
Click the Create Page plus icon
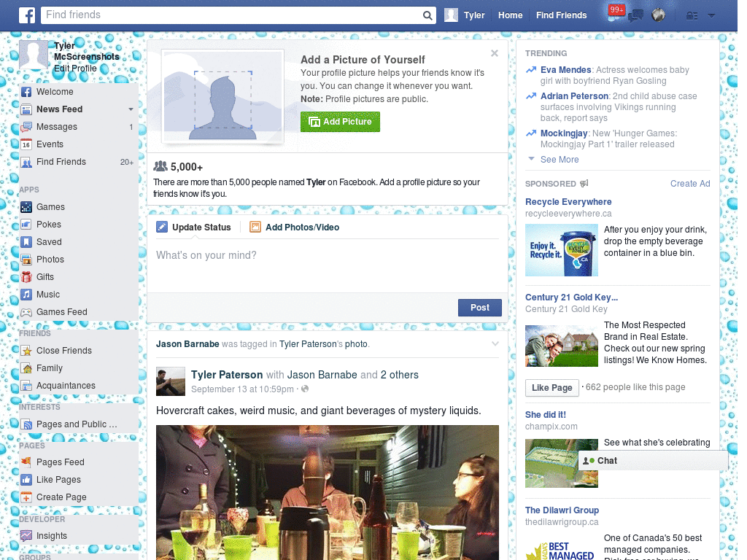point(26,497)
